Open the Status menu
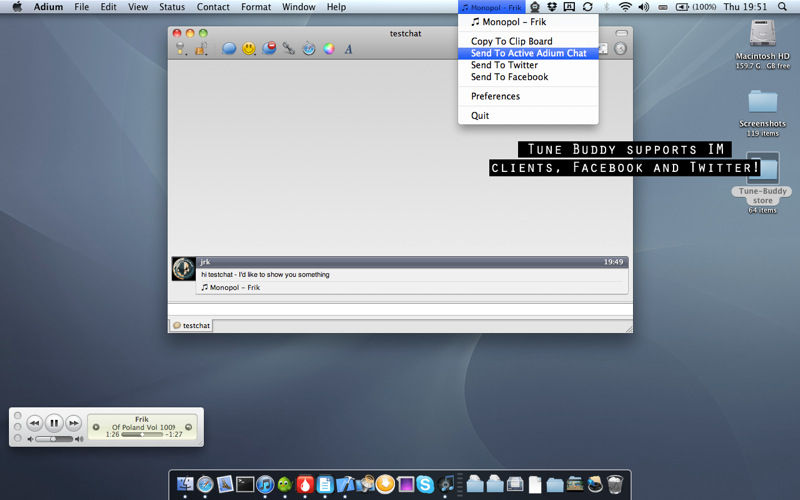 [x=172, y=7]
